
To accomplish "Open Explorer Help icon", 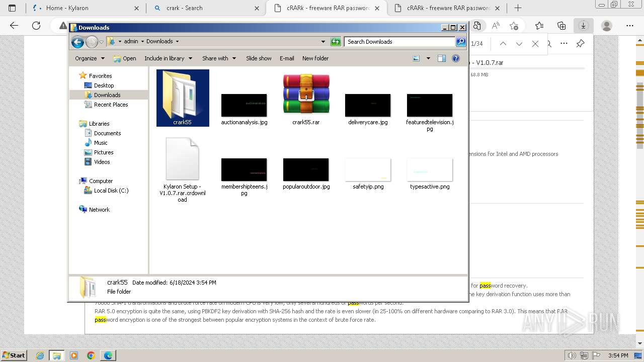I will point(456,58).
